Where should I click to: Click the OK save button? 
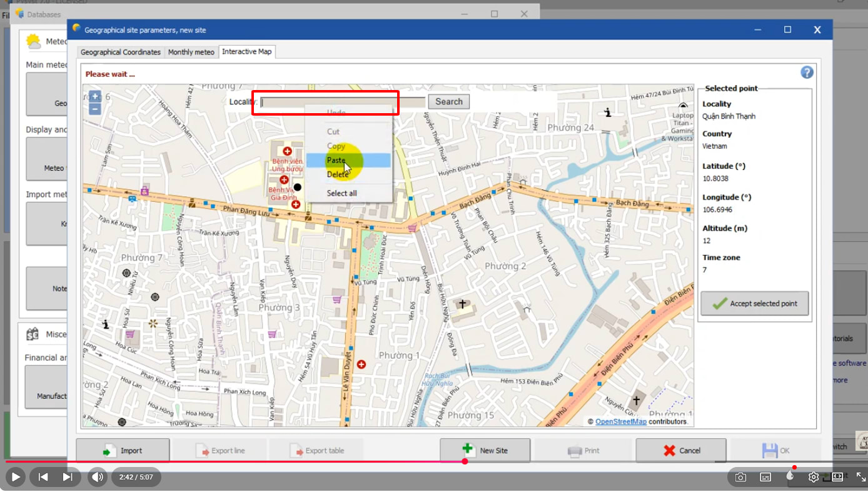775,450
